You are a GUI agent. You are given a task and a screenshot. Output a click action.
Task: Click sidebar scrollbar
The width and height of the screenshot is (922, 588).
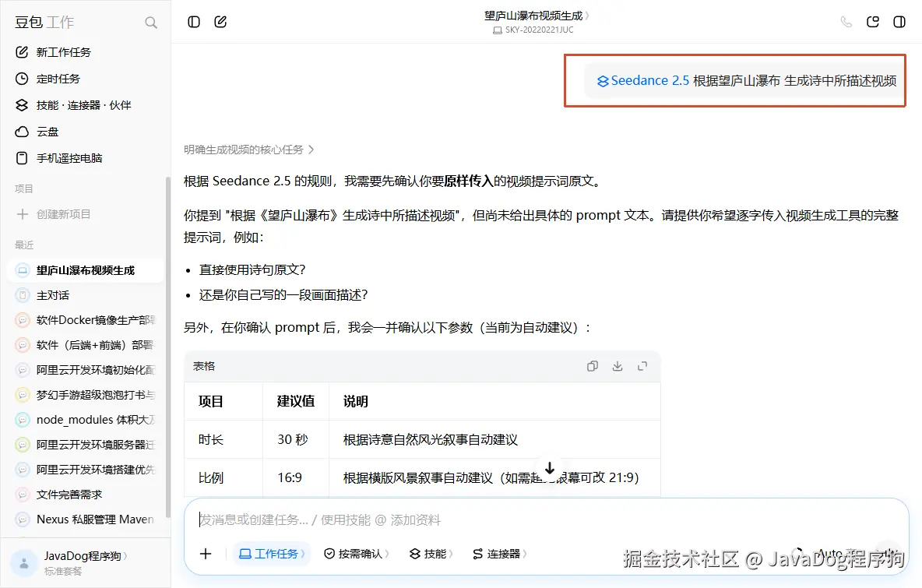(168, 347)
